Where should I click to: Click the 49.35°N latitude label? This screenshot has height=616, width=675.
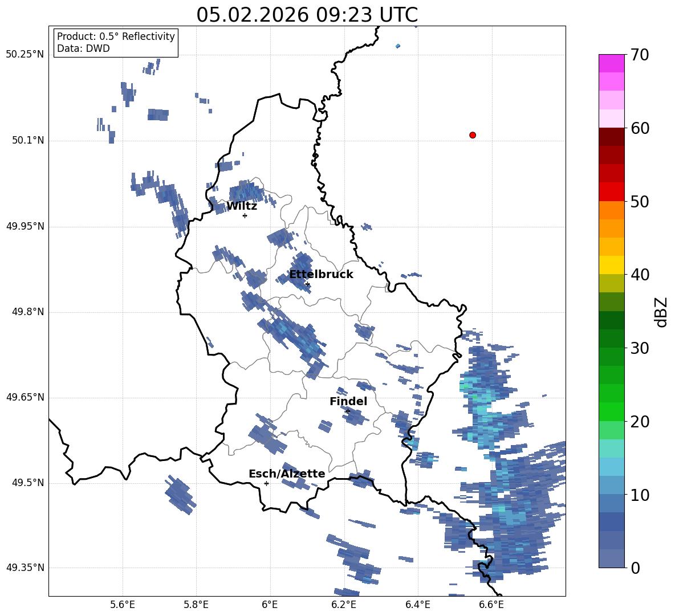click(25, 568)
